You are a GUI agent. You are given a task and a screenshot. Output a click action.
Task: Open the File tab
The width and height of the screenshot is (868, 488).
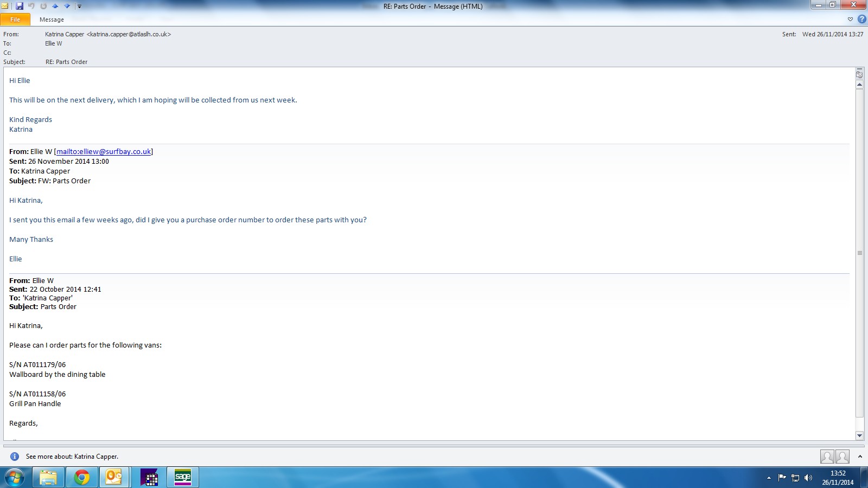pos(15,20)
